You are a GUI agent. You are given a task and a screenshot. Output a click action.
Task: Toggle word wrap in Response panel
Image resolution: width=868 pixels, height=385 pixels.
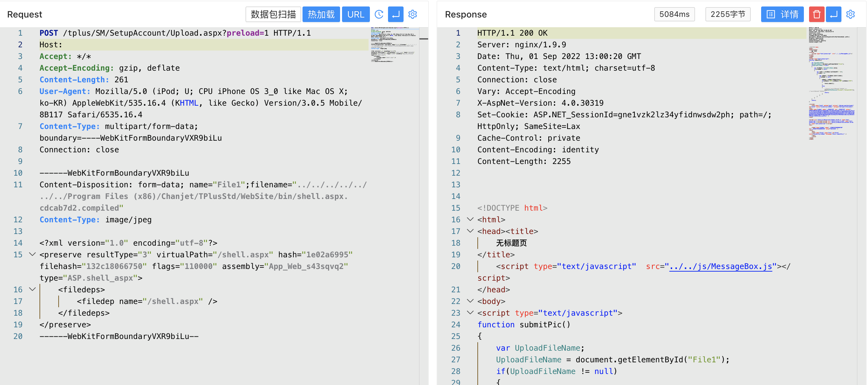[x=833, y=14]
